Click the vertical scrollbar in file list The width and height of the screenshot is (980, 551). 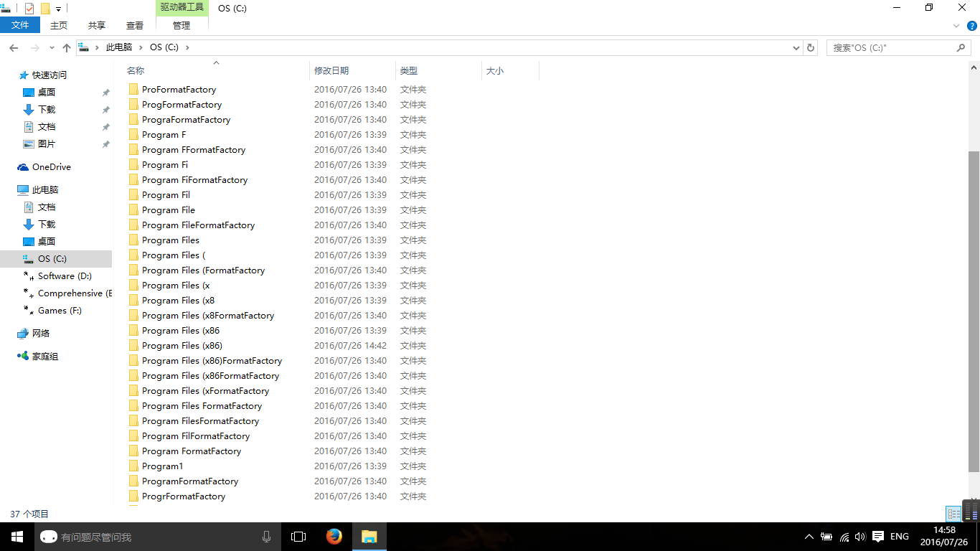coord(974,309)
